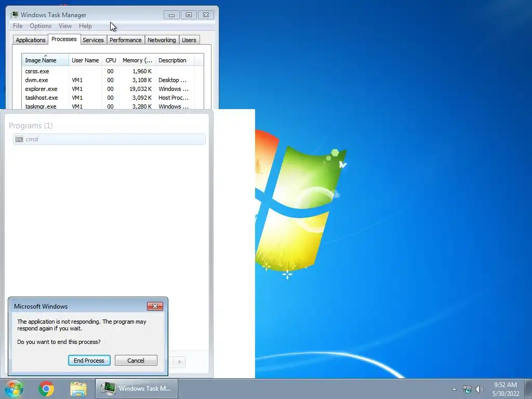
Task: Open the File menu in Task Manager
Action: point(18,26)
